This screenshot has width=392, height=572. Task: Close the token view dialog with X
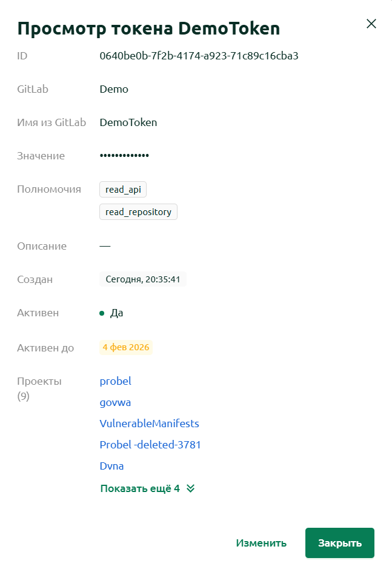(371, 24)
